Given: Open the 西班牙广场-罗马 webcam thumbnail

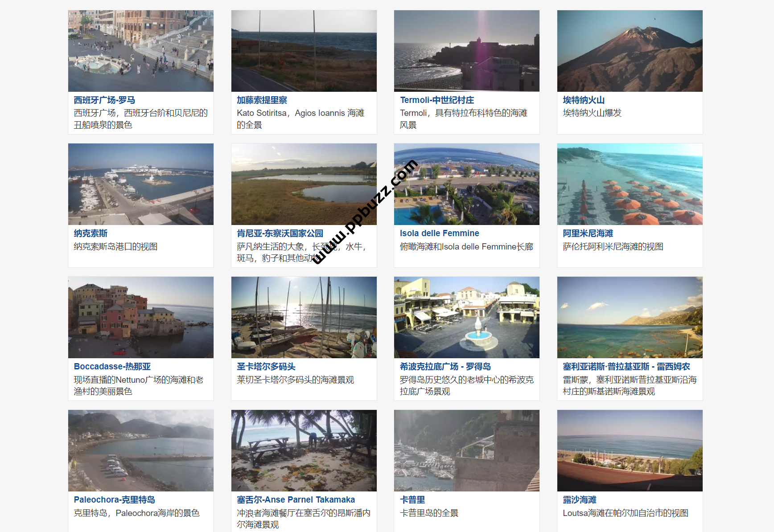Looking at the screenshot, I should point(141,51).
